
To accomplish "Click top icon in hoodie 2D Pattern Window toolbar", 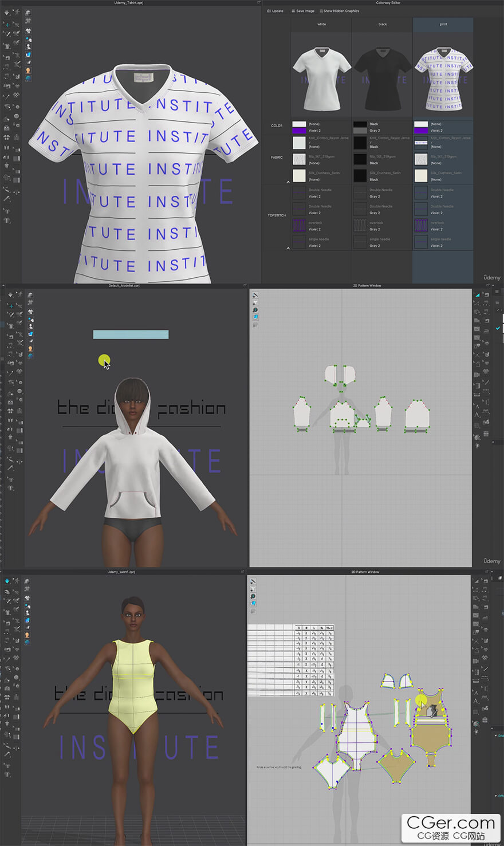I will pyautogui.click(x=255, y=296).
